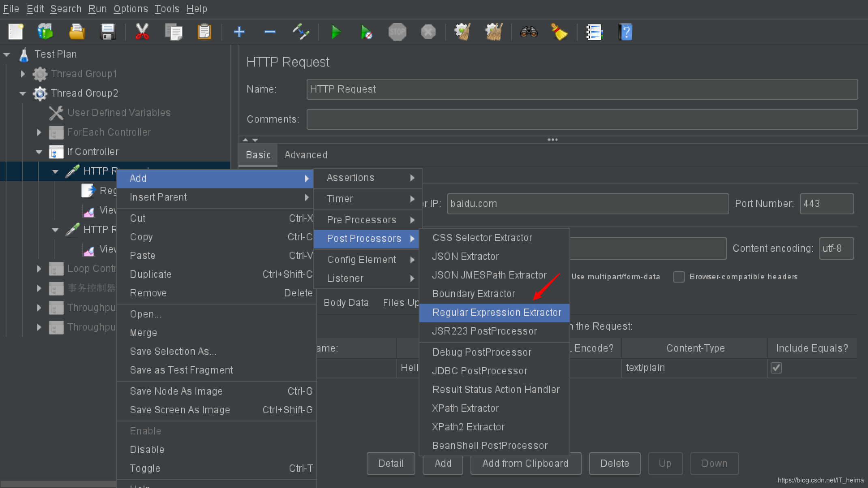Image resolution: width=868 pixels, height=488 pixels.
Task: Click the Detail button
Action: click(391, 464)
